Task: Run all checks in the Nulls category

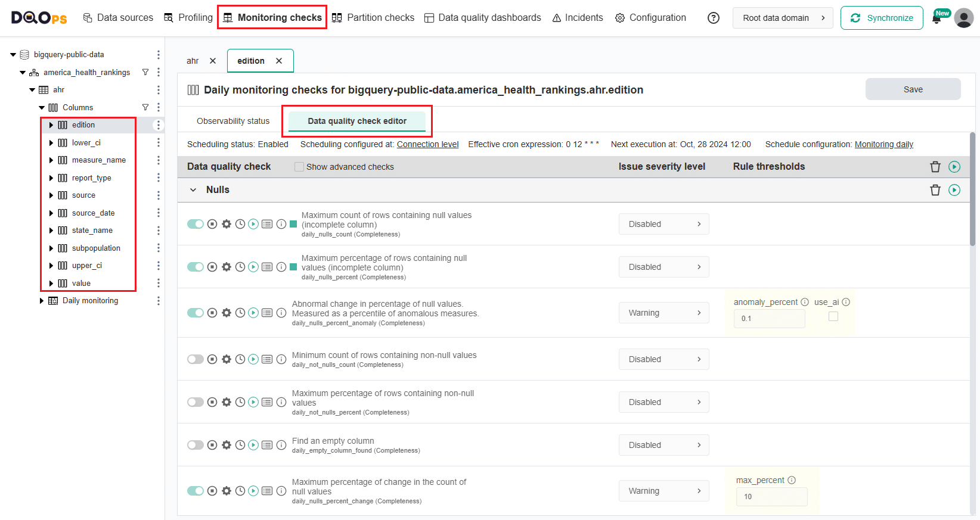Action: [954, 190]
